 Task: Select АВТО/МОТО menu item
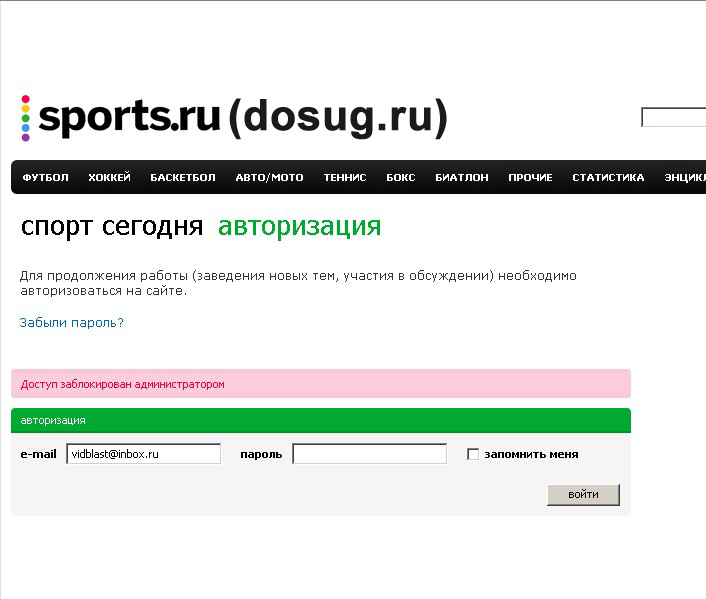point(269,177)
